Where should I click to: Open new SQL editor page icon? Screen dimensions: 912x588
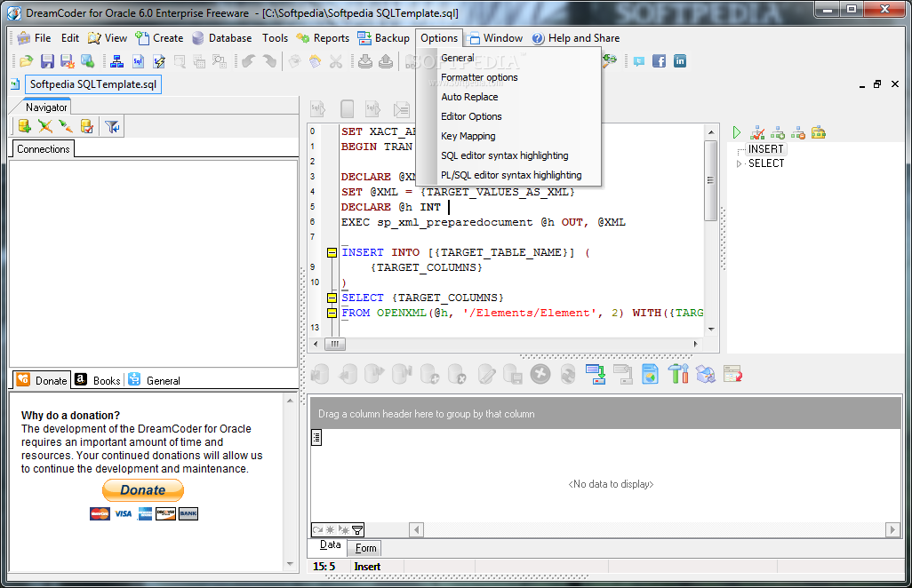(x=138, y=61)
